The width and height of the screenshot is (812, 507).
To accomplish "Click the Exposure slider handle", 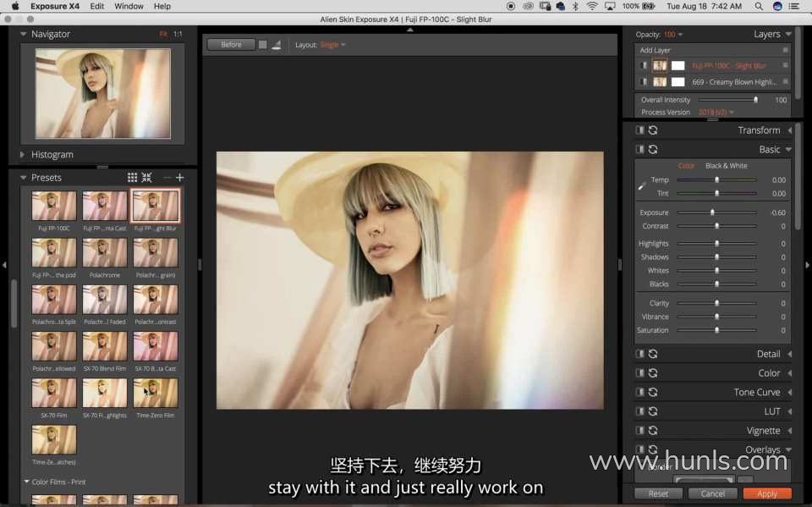I will (x=712, y=212).
